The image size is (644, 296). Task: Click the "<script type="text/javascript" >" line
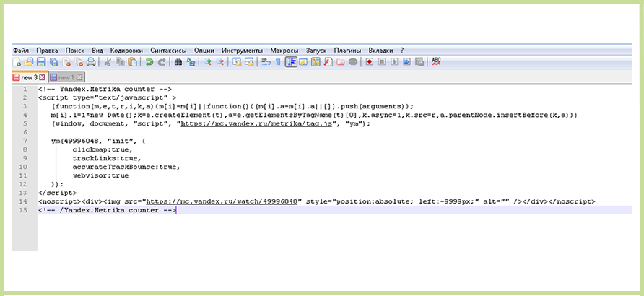point(107,97)
